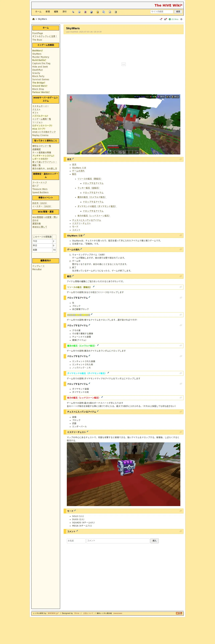Click the 22.9ms load time indicator
Viewport: 215px width, 644px height.
173,19
